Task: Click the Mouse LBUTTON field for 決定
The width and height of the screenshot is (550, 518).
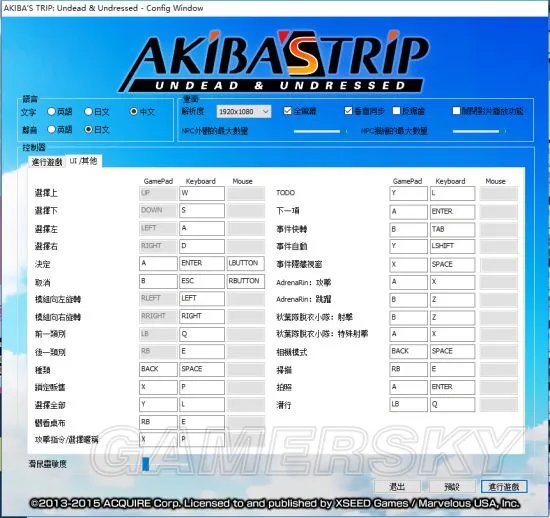Action: pos(246,263)
